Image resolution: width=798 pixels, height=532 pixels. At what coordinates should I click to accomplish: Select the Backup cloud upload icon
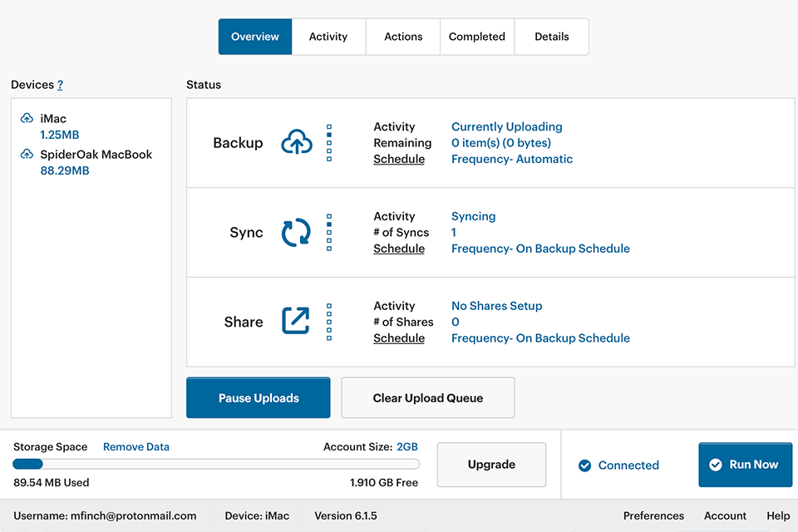(296, 142)
